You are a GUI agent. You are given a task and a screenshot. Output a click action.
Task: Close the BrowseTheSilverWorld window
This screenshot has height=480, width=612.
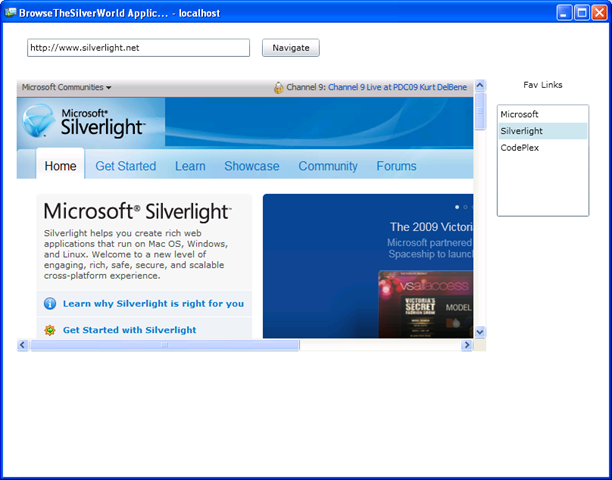(x=599, y=13)
